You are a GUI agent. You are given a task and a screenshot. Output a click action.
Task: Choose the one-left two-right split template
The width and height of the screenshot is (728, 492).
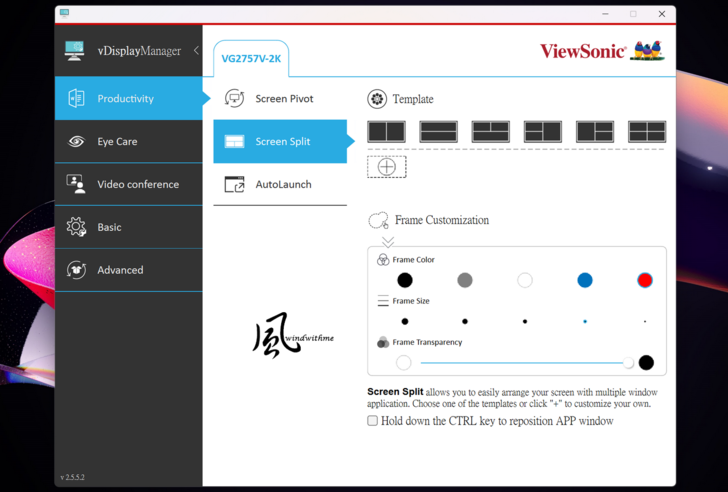pyautogui.click(x=595, y=131)
